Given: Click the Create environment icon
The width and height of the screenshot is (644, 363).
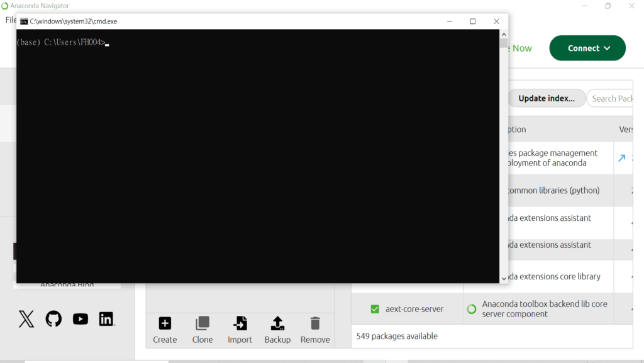Looking at the screenshot, I should [x=165, y=324].
